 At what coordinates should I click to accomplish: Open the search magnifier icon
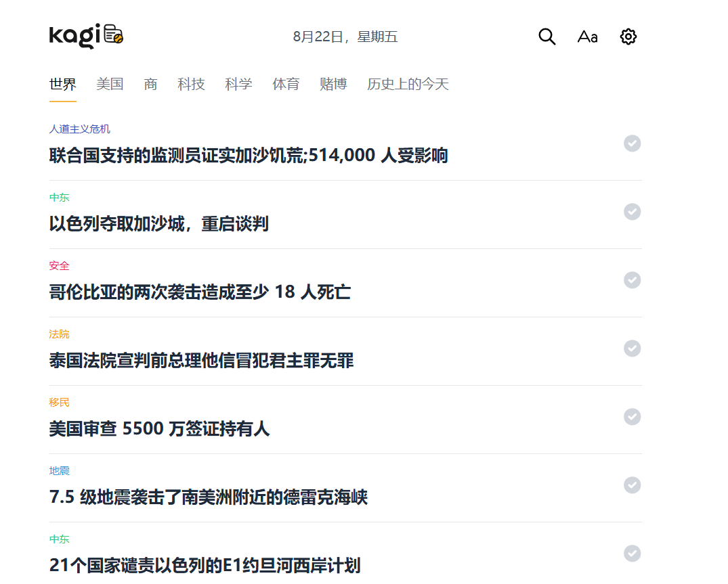pyautogui.click(x=547, y=37)
